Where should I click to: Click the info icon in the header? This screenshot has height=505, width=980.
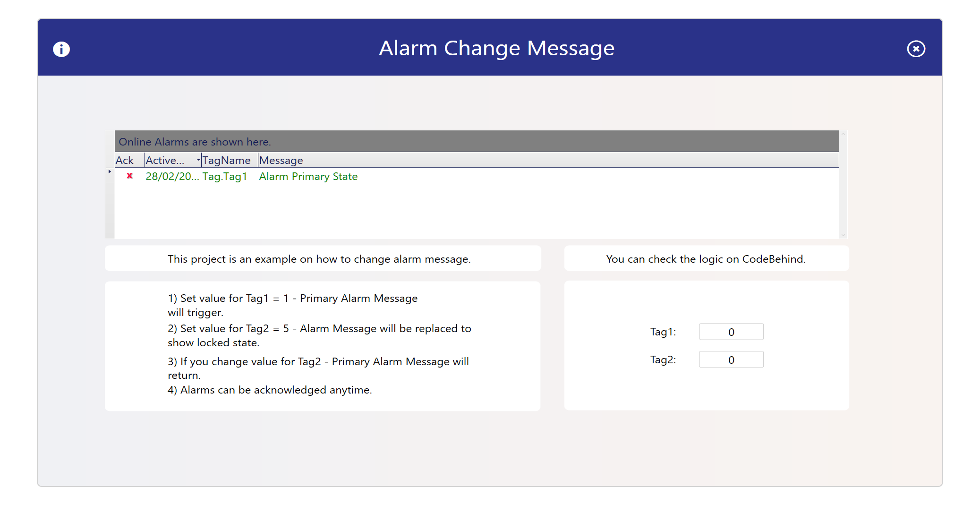coord(61,49)
